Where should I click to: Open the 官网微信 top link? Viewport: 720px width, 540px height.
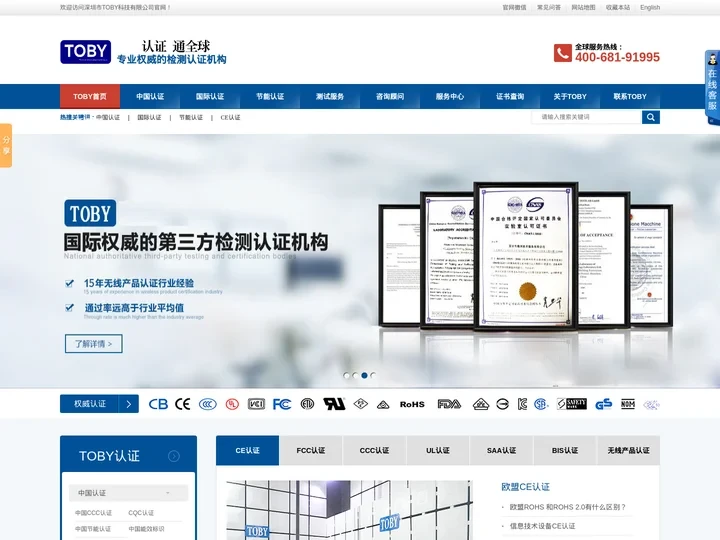(514, 7)
